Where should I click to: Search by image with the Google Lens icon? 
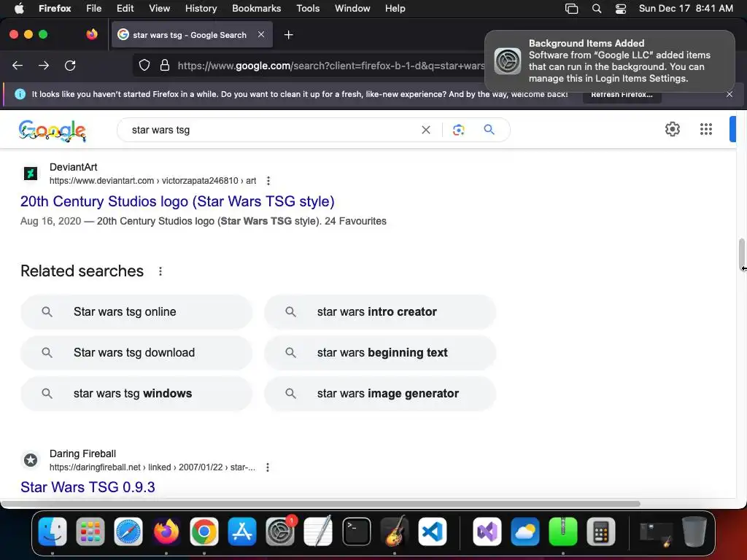[458, 130]
